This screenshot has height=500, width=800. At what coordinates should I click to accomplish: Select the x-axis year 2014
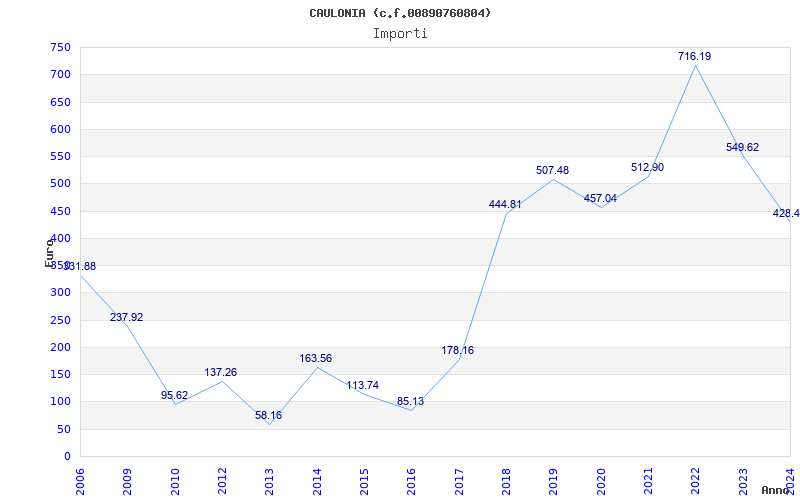[317, 482]
